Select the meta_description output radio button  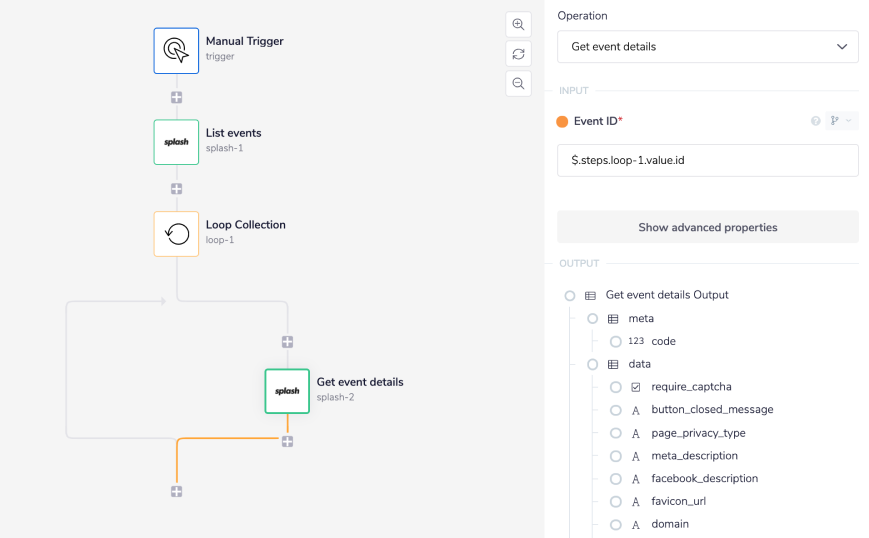[616, 456]
